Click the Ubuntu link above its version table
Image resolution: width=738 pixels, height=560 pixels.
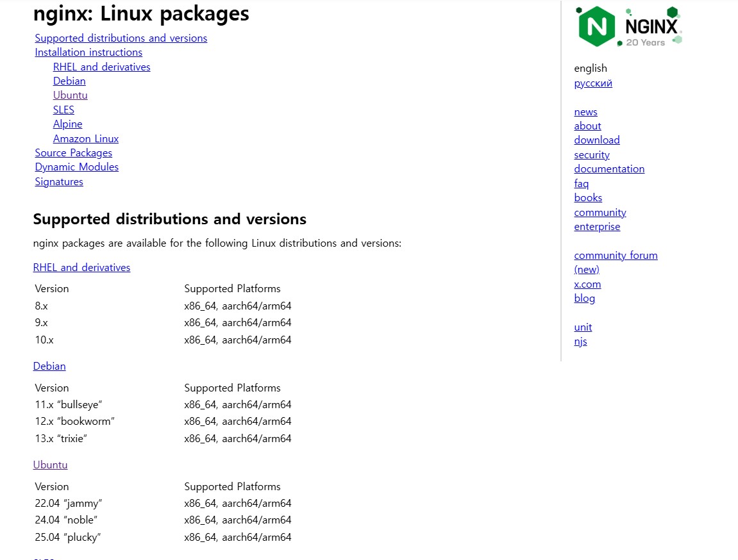point(51,465)
